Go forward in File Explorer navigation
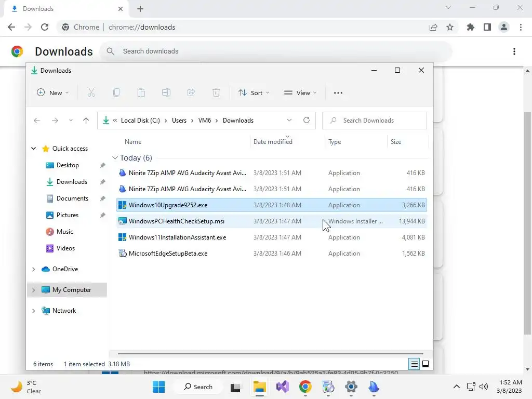532x399 pixels. pyautogui.click(x=55, y=121)
